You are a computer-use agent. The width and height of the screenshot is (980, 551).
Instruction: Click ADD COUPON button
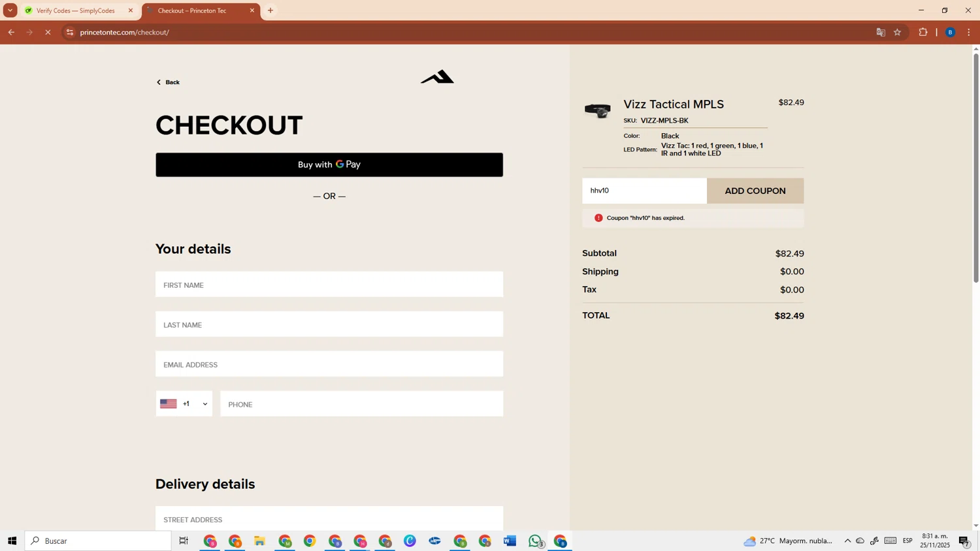(755, 191)
